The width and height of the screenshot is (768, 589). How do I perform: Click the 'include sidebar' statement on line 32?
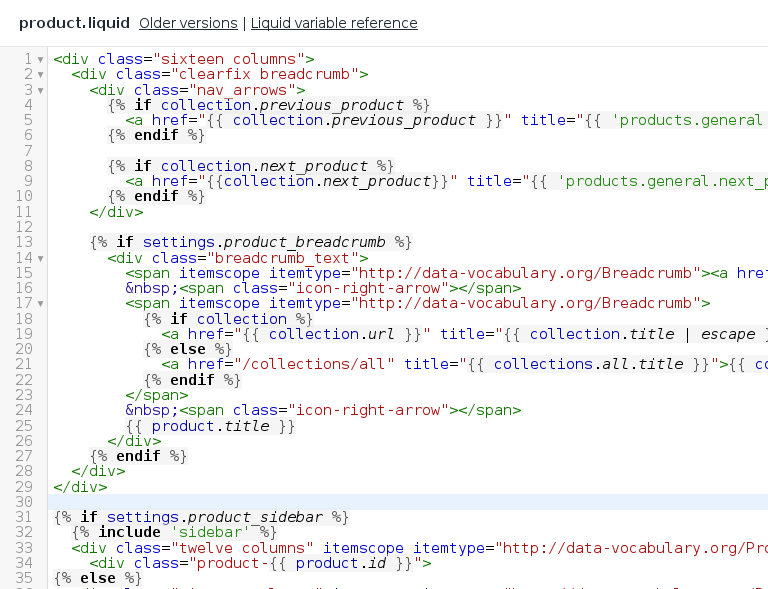coord(174,532)
